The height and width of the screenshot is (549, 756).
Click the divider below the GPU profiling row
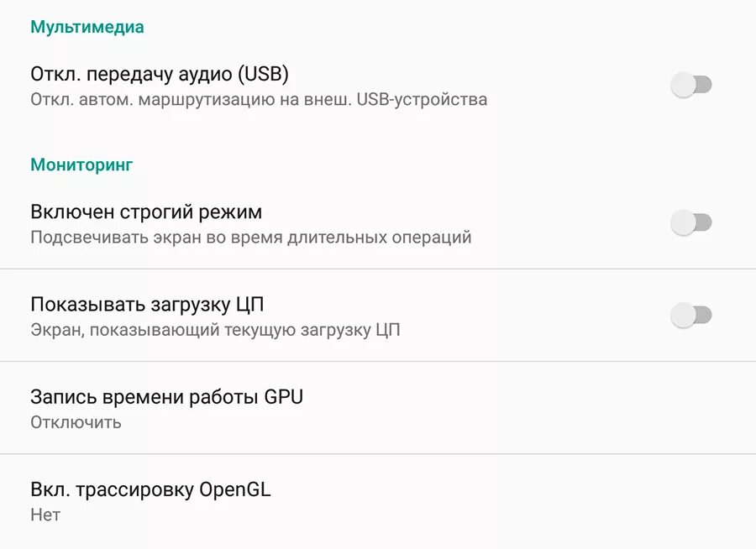(378, 454)
